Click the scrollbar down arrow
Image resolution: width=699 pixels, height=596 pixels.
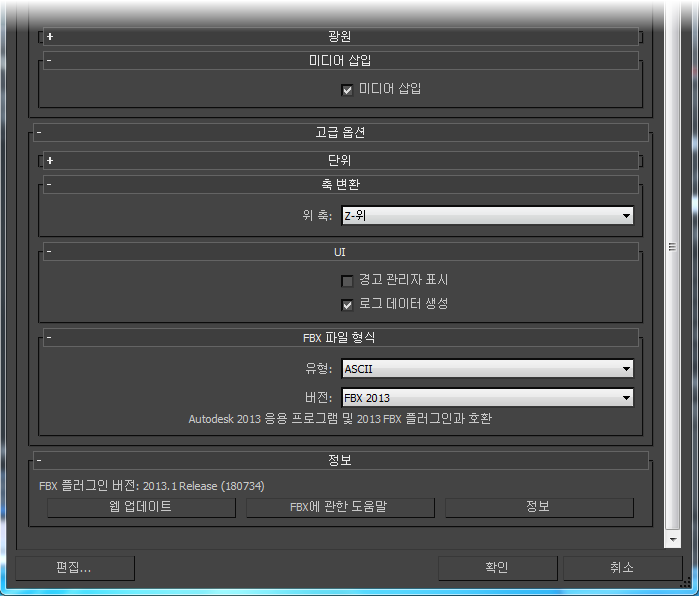click(x=673, y=540)
